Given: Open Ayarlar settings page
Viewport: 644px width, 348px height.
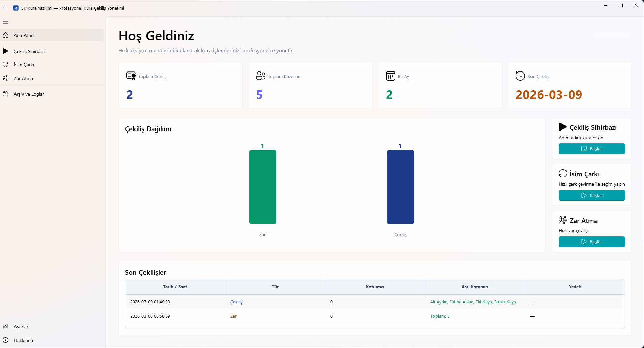Looking at the screenshot, I should [21, 327].
